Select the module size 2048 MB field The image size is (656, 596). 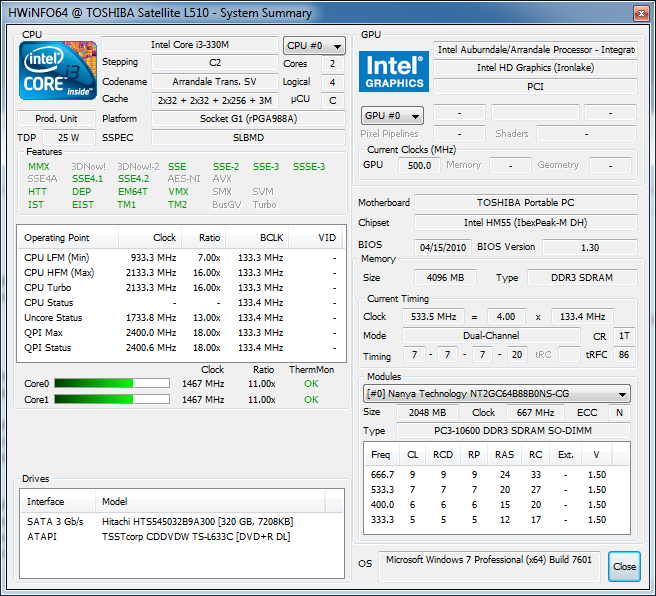pyautogui.click(x=427, y=413)
